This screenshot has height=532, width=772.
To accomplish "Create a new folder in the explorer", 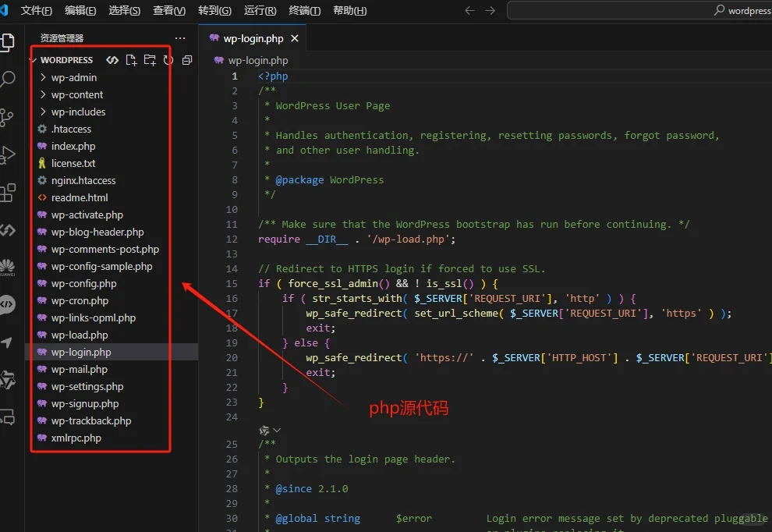I will (149, 59).
